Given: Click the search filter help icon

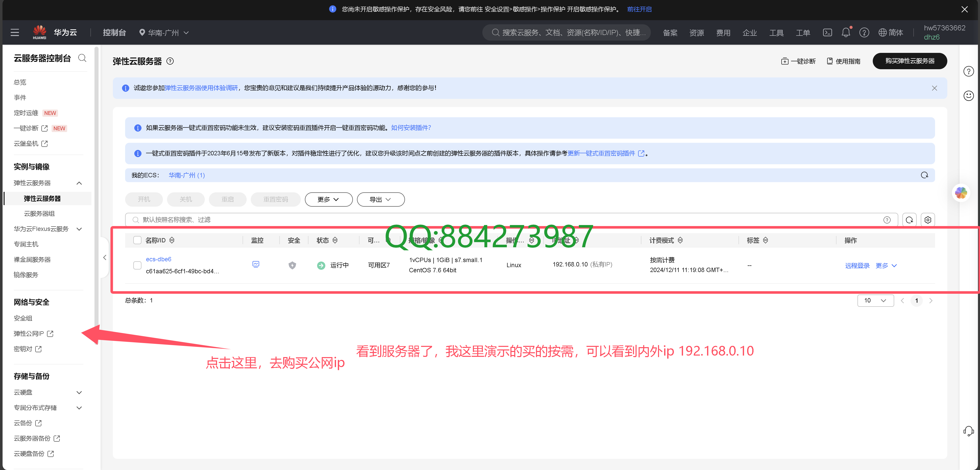Looking at the screenshot, I should (887, 220).
